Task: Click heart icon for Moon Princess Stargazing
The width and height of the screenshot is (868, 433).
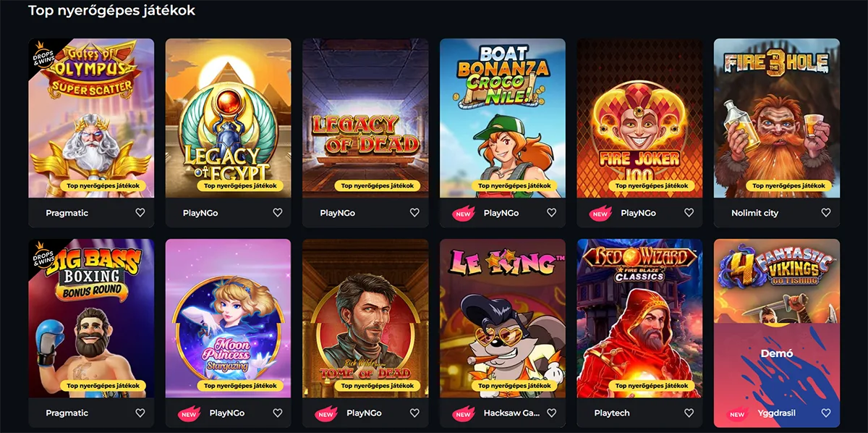Action: tap(277, 413)
